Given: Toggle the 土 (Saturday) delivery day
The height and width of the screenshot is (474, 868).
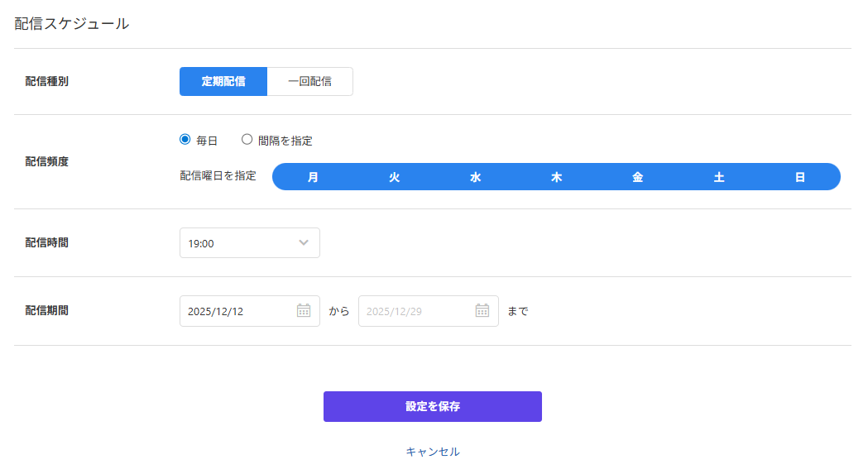Looking at the screenshot, I should click(718, 177).
